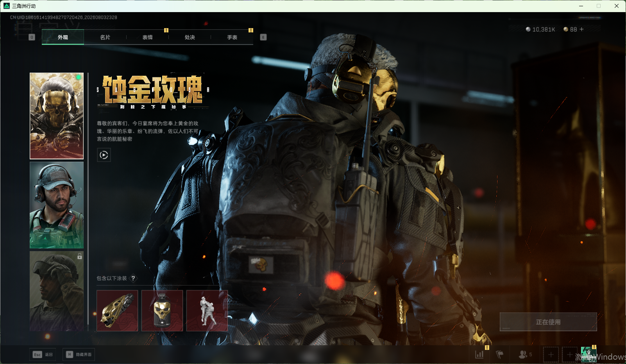626x364 pixels.
Task: Click the silver coin currency icon
Action: (528, 29)
